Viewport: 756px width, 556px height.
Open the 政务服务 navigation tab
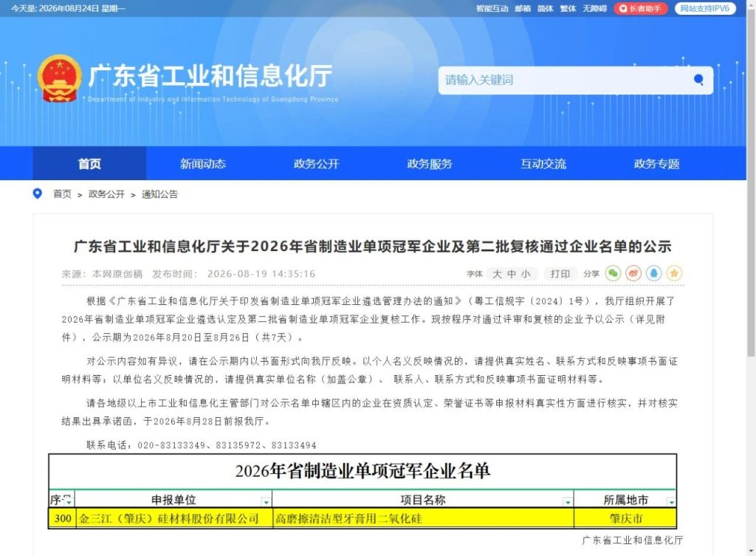pos(430,163)
